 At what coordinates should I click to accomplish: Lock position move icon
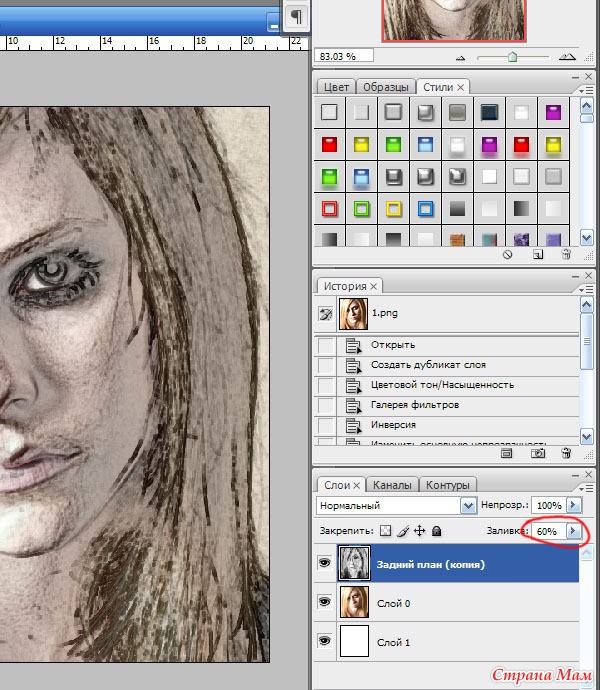click(420, 531)
